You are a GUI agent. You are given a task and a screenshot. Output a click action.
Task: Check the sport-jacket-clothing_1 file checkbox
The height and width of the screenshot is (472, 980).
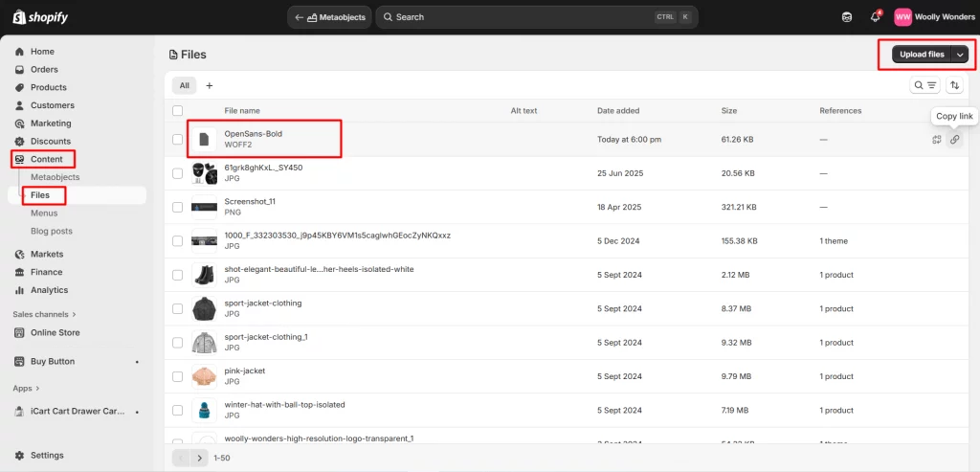click(x=177, y=343)
